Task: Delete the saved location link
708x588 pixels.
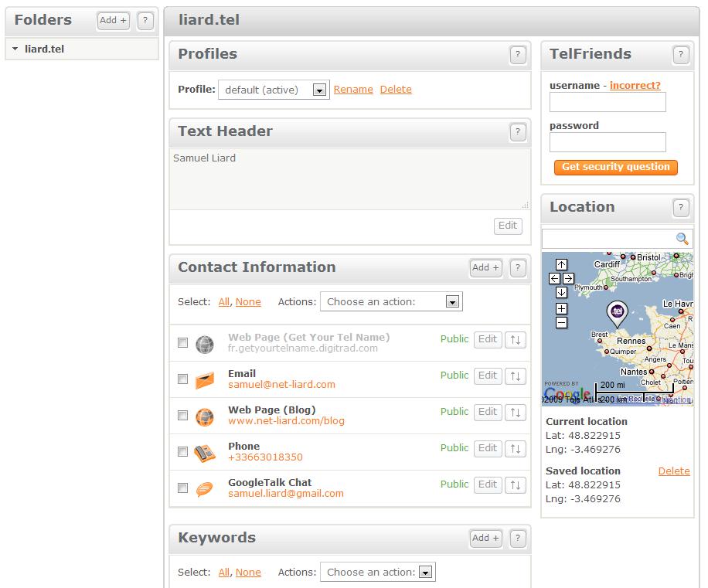Action: (x=674, y=471)
